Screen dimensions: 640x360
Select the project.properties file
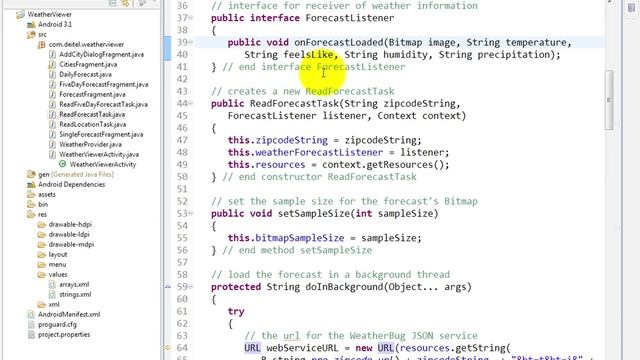tap(64, 334)
